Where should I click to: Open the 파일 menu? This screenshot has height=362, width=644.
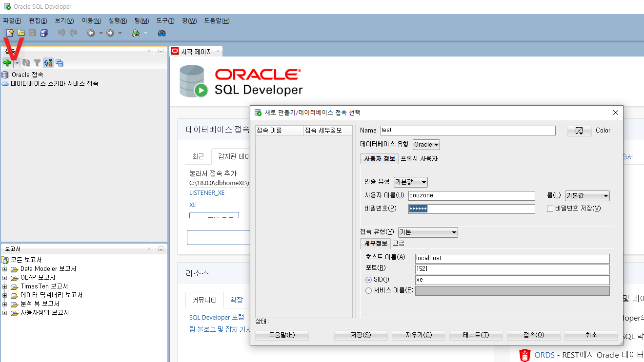coord(12,20)
